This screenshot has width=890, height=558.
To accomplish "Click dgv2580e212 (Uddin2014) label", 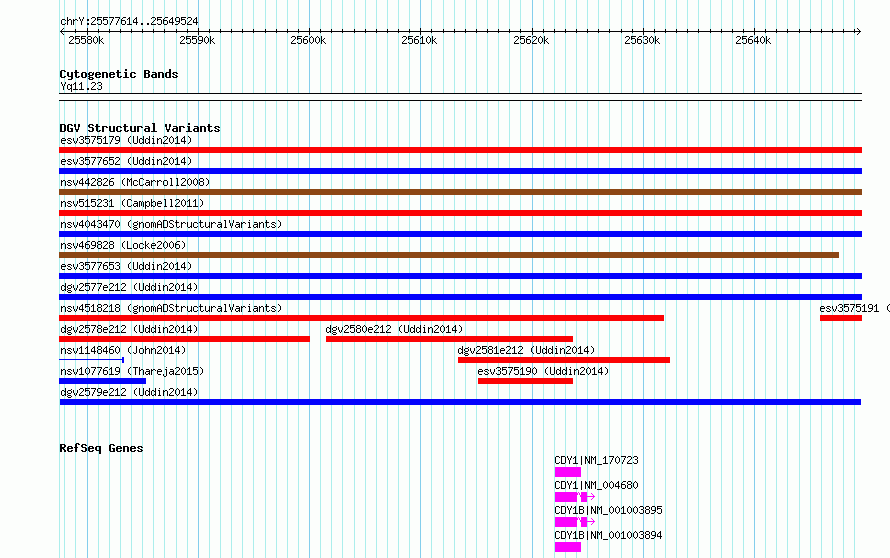I will (x=394, y=329).
